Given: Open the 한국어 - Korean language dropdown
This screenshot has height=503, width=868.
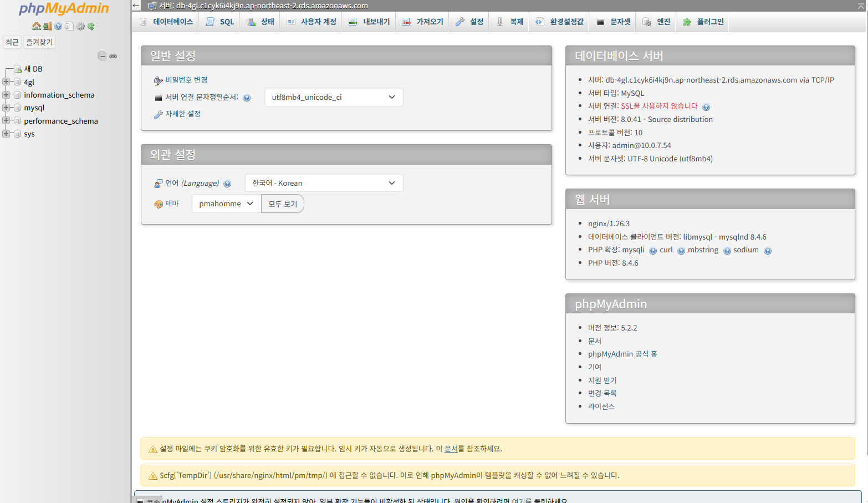Looking at the screenshot, I should pyautogui.click(x=324, y=183).
